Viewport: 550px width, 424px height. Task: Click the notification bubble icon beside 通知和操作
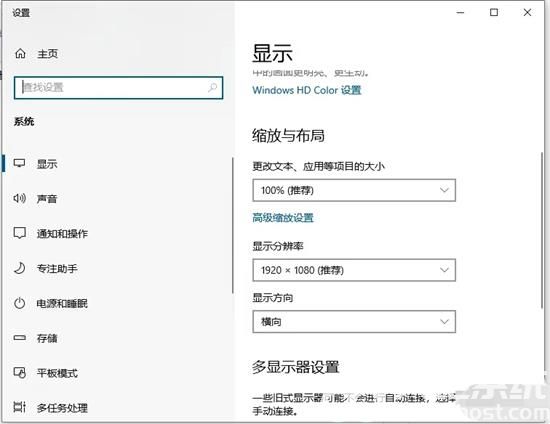click(x=20, y=233)
